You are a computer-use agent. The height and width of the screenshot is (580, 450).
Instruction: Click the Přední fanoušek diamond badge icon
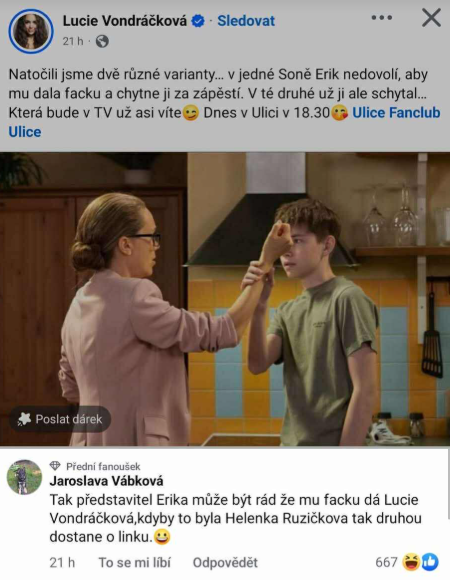[55, 466]
